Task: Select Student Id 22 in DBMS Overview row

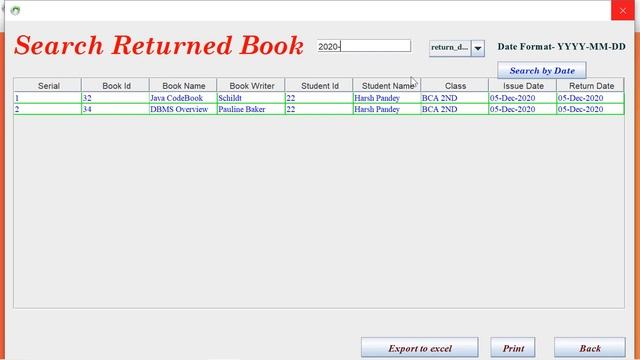Action: point(319,109)
